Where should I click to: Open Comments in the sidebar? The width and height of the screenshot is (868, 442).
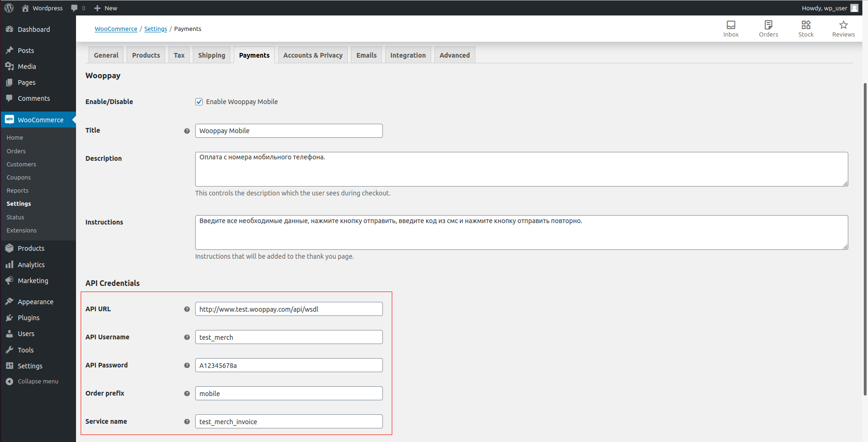tap(38, 98)
